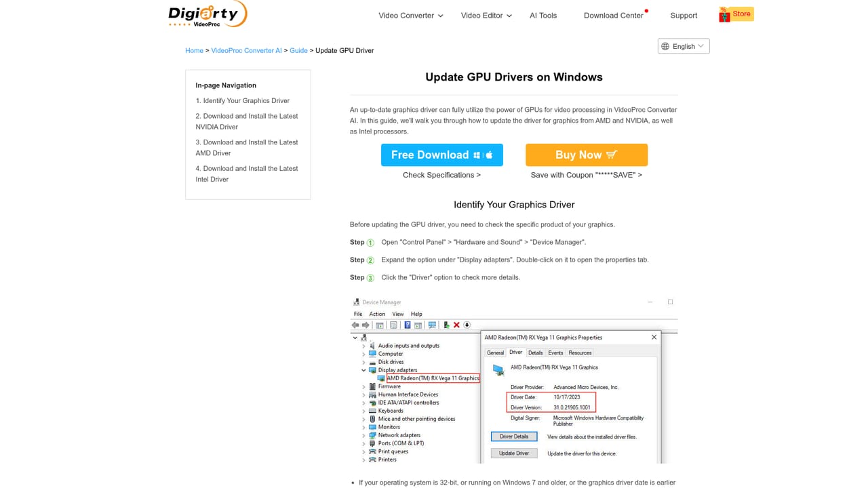Jump to the Latest AMD Driver section
868x488 pixels.
tap(247, 148)
